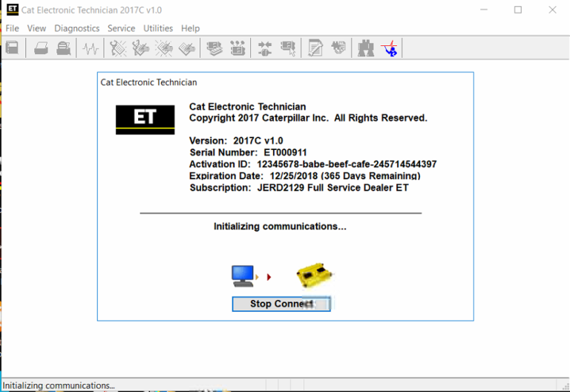Click the Copyright 2017 Caterpillar Inc. line
Viewport: 570px width, 392px height.
[x=308, y=118]
